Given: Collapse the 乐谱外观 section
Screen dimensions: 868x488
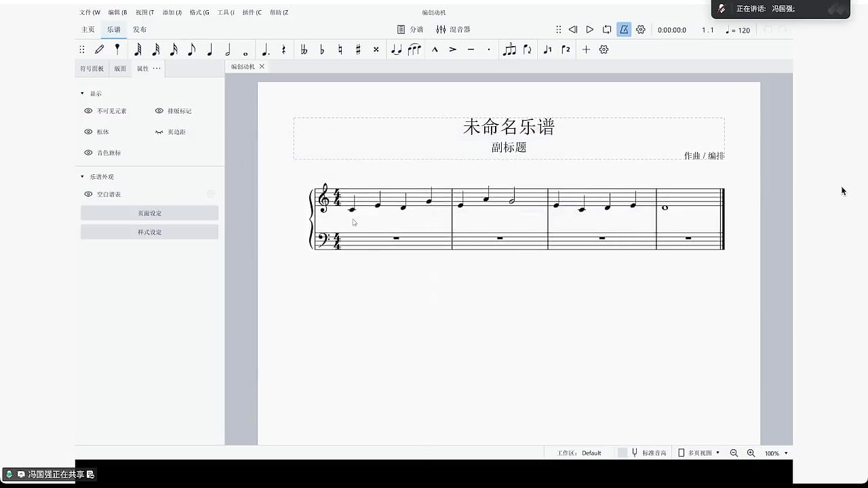Looking at the screenshot, I should coord(83,176).
